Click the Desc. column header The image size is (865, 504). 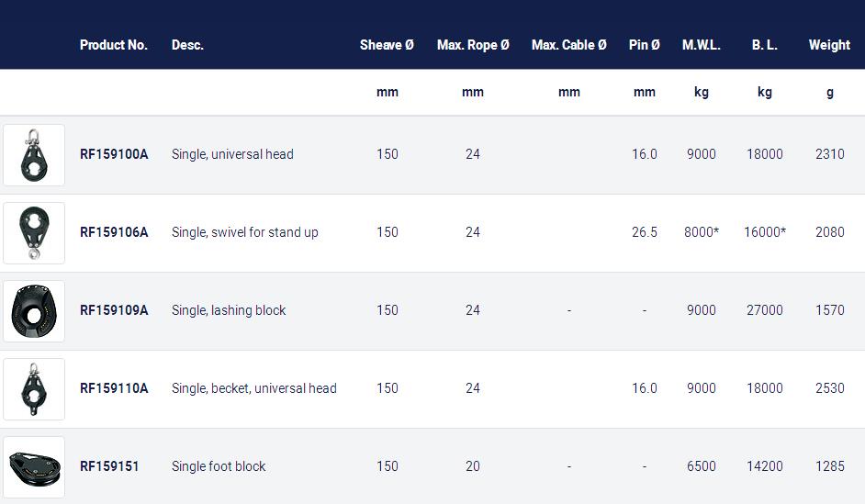[187, 45]
